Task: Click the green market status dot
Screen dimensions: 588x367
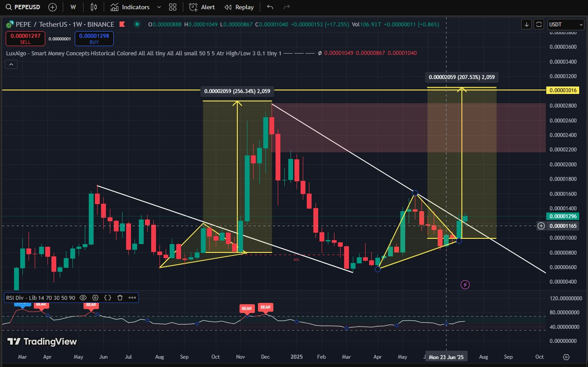Action: point(138,25)
